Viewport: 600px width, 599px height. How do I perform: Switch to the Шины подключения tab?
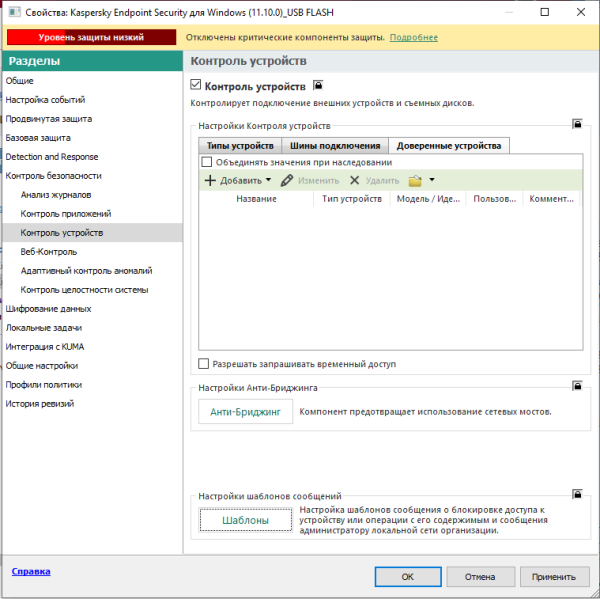pyautogui.click(x=335, y=146)
